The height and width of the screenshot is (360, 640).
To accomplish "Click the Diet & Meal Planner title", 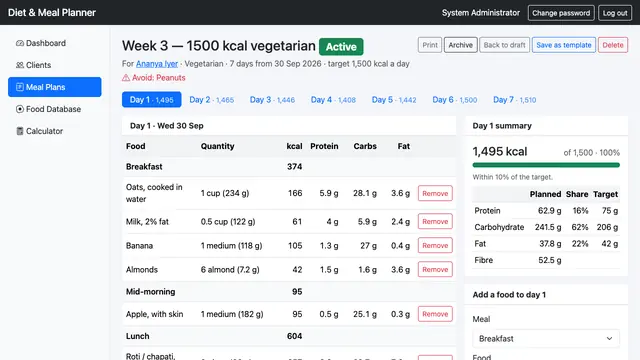I will [52, 13].
